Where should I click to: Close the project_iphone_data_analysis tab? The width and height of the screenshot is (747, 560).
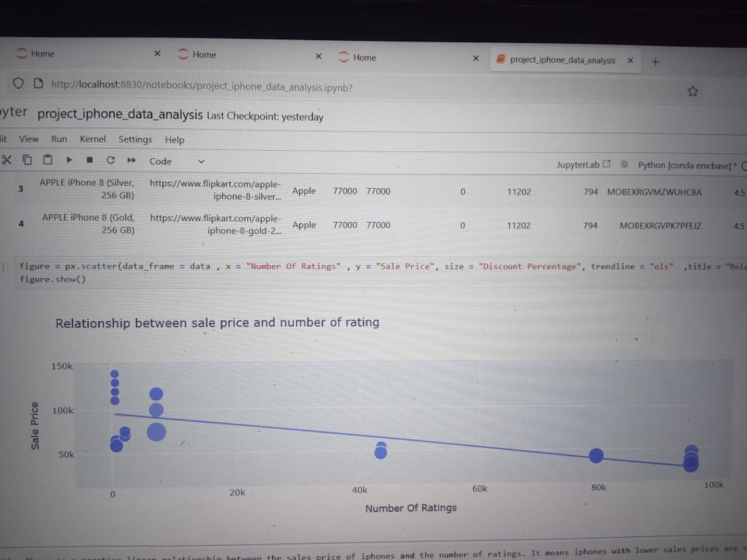630,60
